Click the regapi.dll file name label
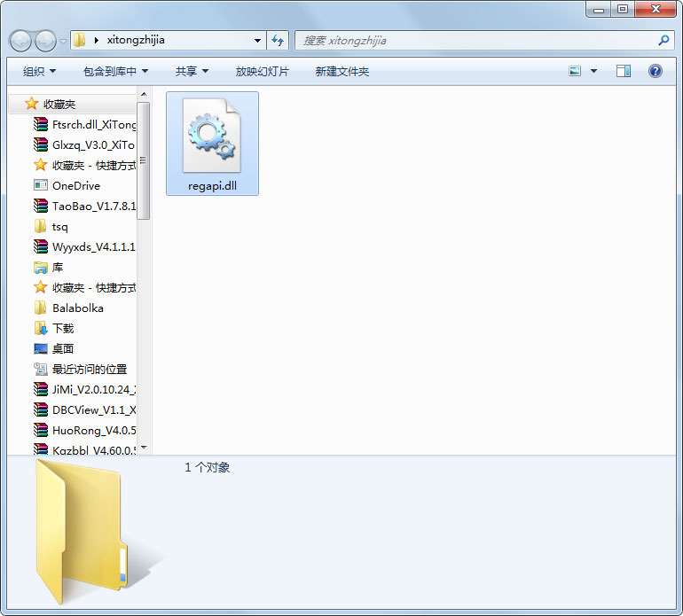This screenshot has height=616, width=683. click(x=212, y=186)
